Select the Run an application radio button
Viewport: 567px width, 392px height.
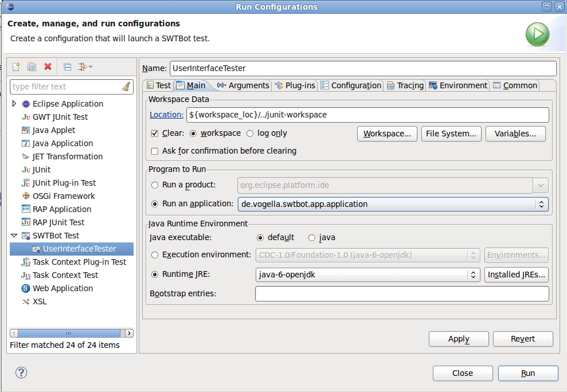(x=155, y=204)
